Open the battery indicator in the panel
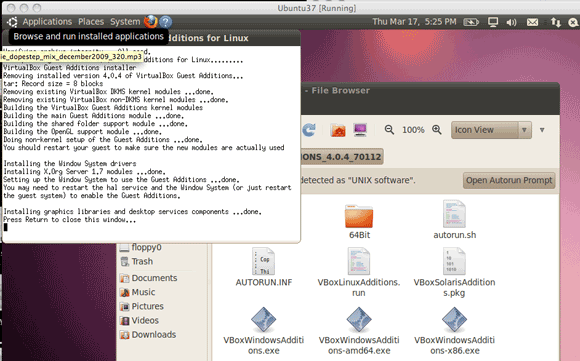 (x=471, y=23)
